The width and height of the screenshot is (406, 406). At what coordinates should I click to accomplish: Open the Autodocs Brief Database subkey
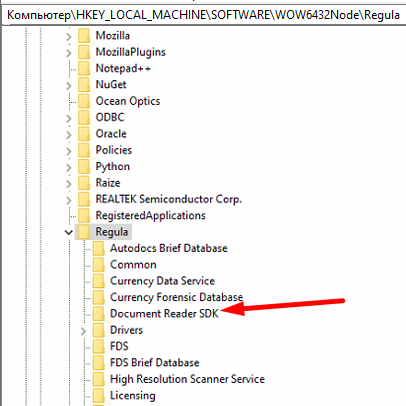[169, 248]
